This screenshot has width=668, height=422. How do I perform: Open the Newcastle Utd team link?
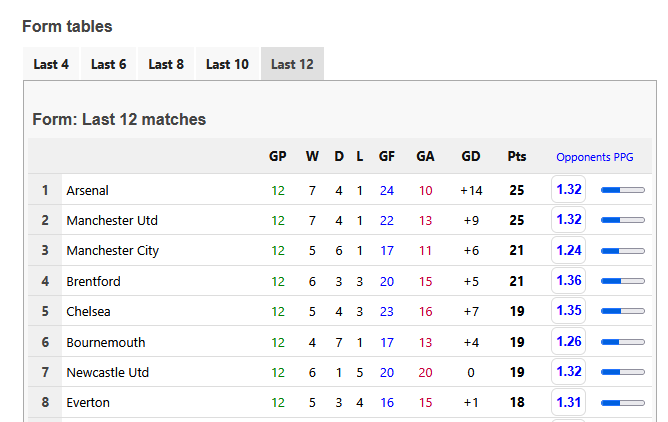coord(108,372)
